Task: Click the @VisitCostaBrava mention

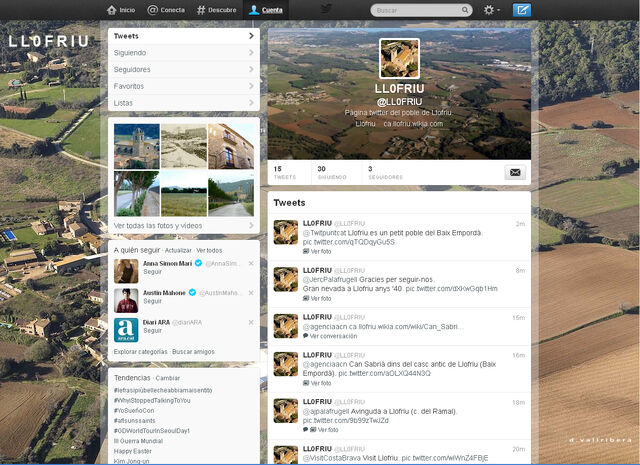Action: (x=330, y=458)
